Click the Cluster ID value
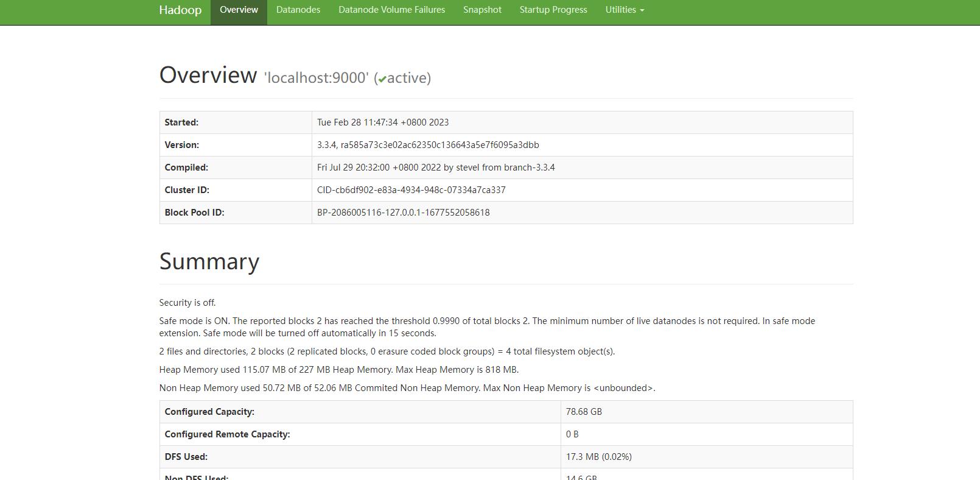Image resolution: width=980 pixels, height=480 pixels. (411, 190)
